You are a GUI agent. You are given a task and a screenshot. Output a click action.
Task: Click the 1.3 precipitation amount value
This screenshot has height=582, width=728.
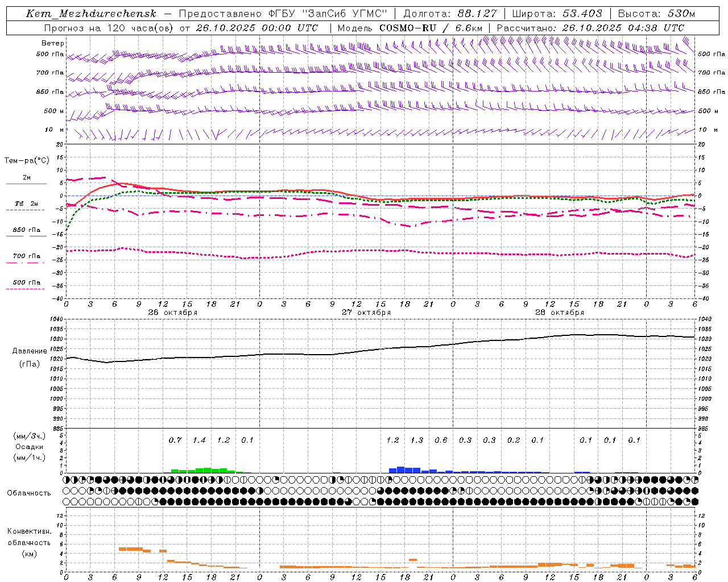coord(417,440)
